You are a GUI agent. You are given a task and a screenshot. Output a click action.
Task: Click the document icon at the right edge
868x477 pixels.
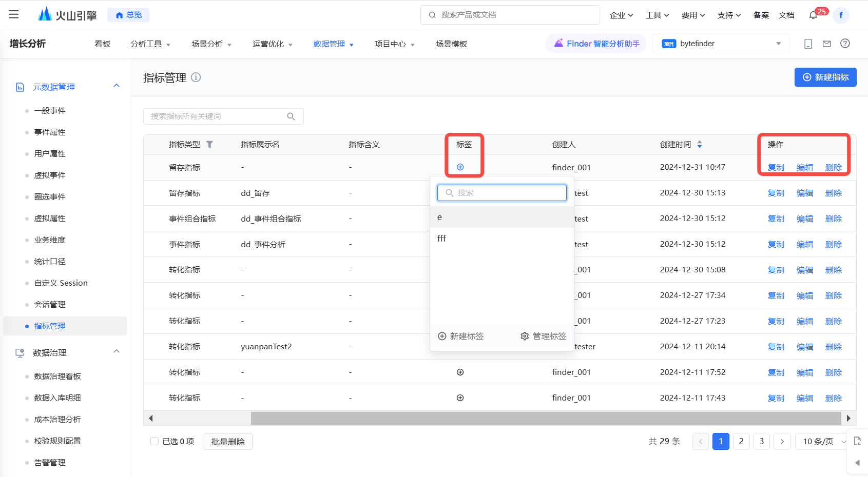[x=857, y=441]
